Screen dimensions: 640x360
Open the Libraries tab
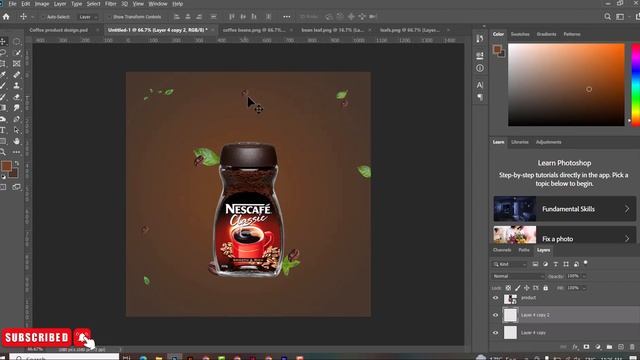520,142
